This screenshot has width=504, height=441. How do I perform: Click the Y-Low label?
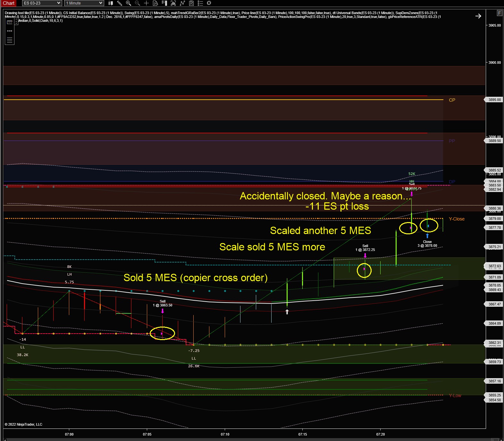455,395
